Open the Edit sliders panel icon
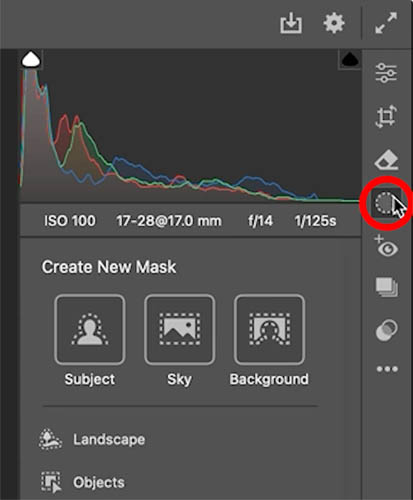This screenshot has width=413, height=500. pos(386,73)
